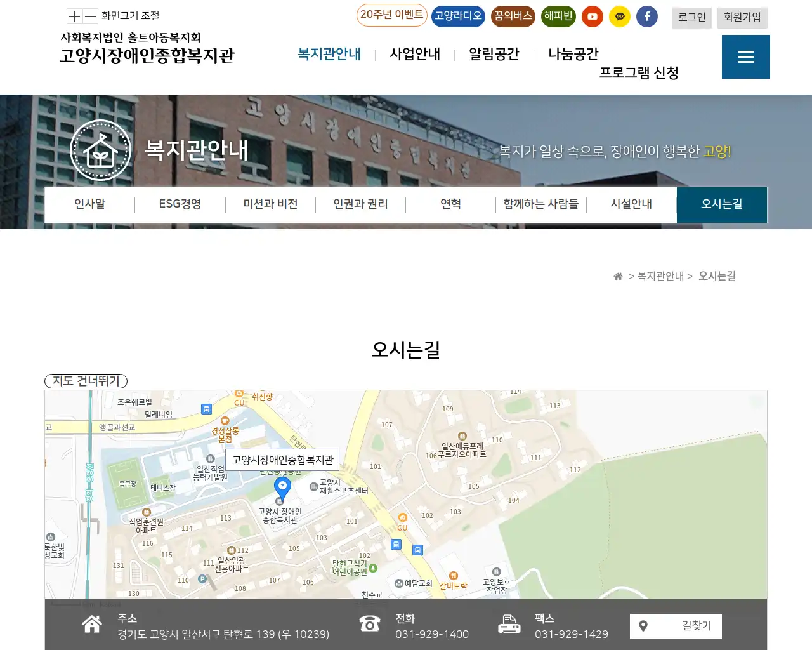This screenshot has width=812, height=650.
Task: Open the 알림공간 main menu
Action: coord(494,55)
